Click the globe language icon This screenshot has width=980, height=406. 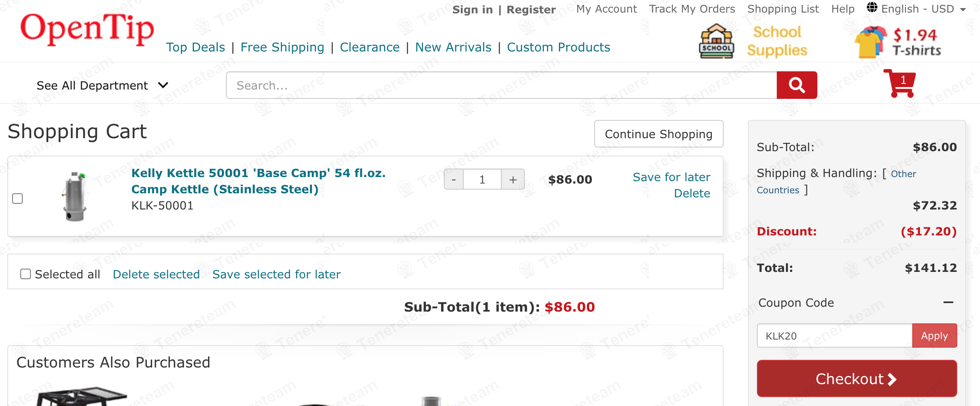(872, 8)
